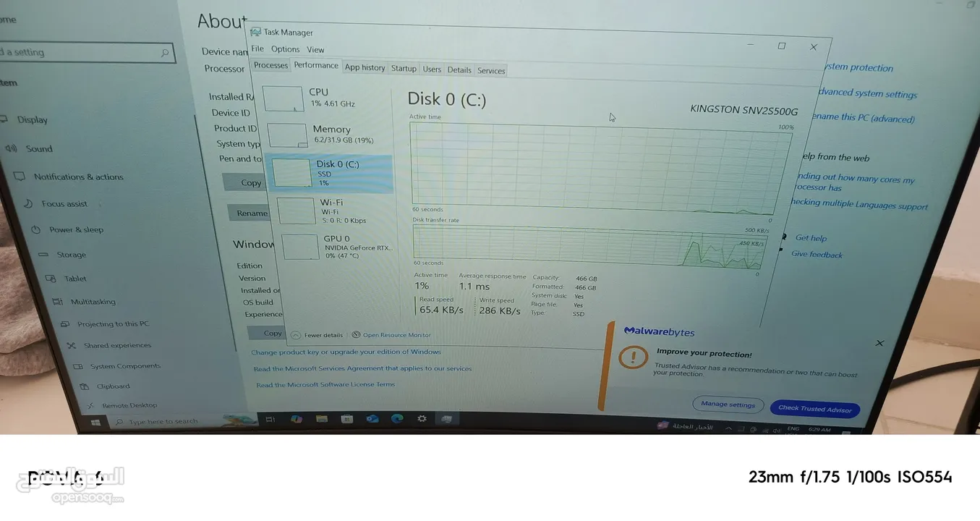This screenshot has width=980, height=521.
Task: Click the Disk transfer rate graph
Action: [x=589, y=246]
